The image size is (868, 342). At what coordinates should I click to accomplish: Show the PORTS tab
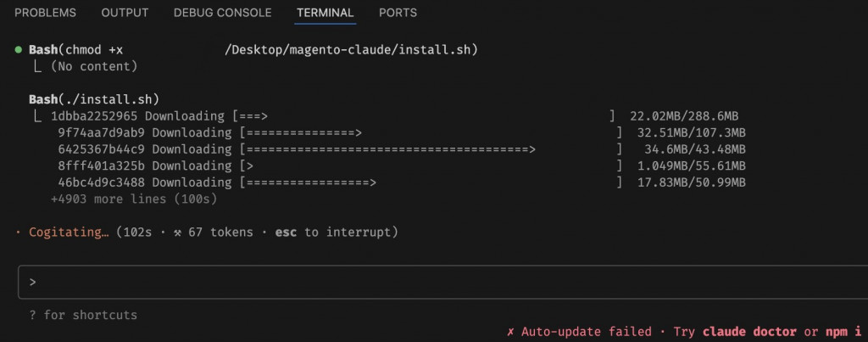tap(398, 13)
